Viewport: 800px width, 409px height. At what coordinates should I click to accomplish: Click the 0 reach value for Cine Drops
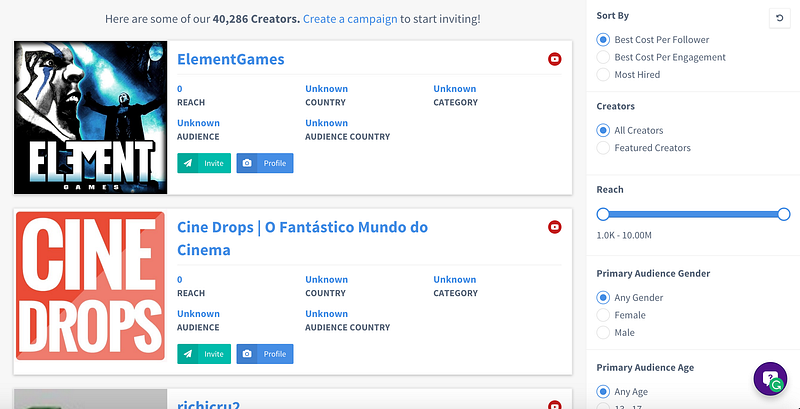(x=180, y=279)
